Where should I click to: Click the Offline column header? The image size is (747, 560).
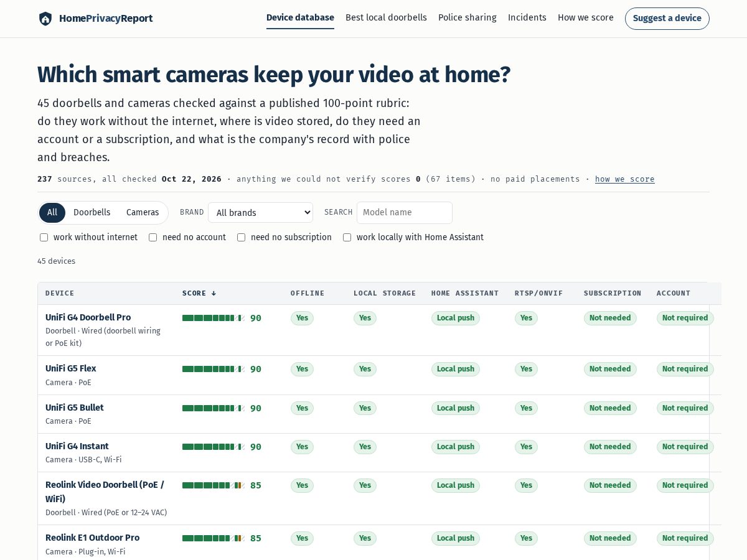308,293
